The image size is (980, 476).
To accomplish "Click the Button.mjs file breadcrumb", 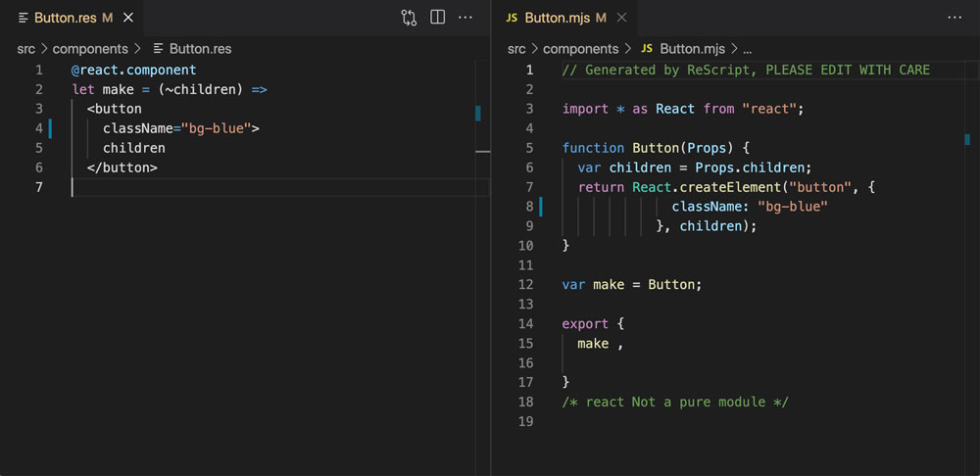I will pos(693,48).
